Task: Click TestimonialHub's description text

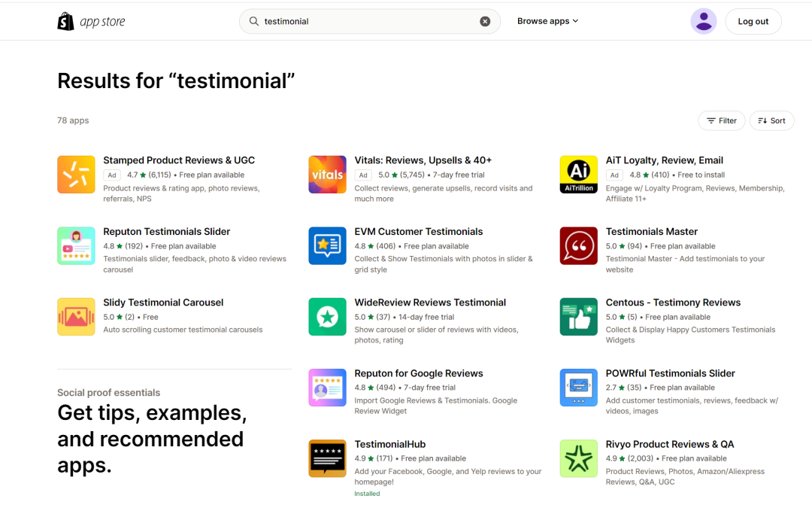Action: pos(448,476)
